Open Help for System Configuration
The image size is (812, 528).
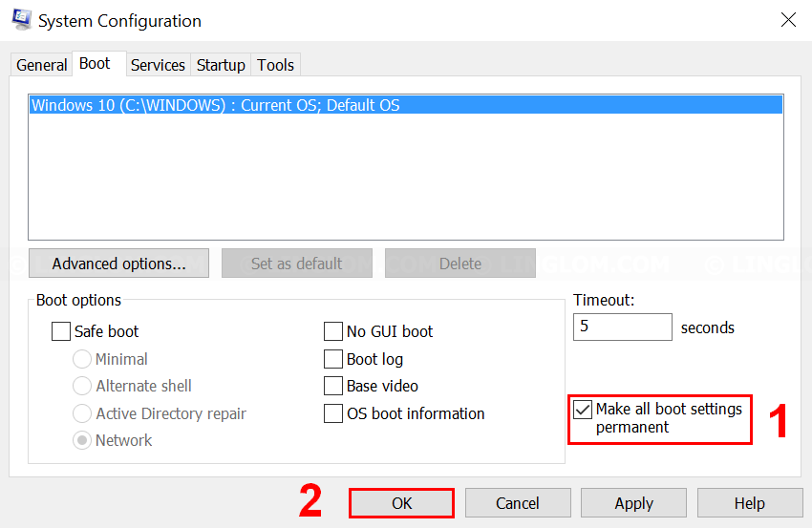click(x=749, y=503)
